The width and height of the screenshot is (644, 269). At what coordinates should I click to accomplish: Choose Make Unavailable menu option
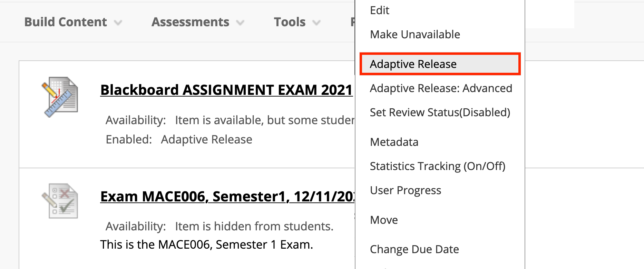pos(415,34)
